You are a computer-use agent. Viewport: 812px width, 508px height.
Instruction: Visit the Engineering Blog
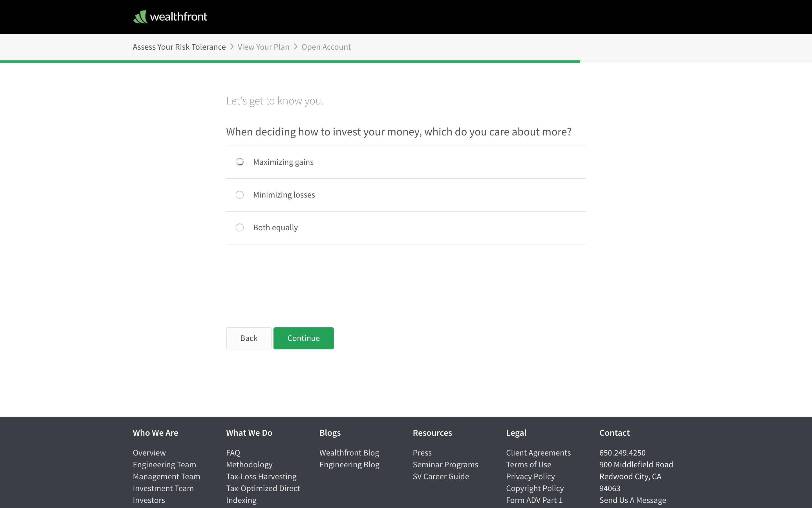349,464
